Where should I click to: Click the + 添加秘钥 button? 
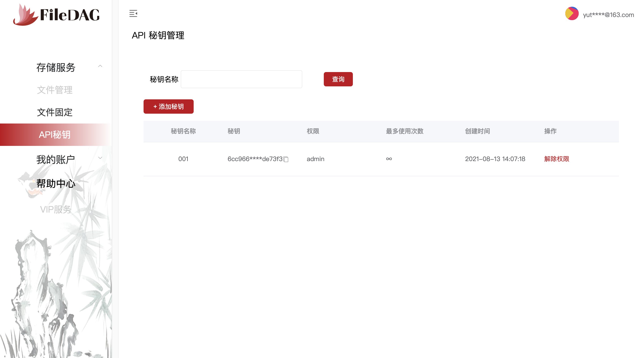tap(168, 107)
